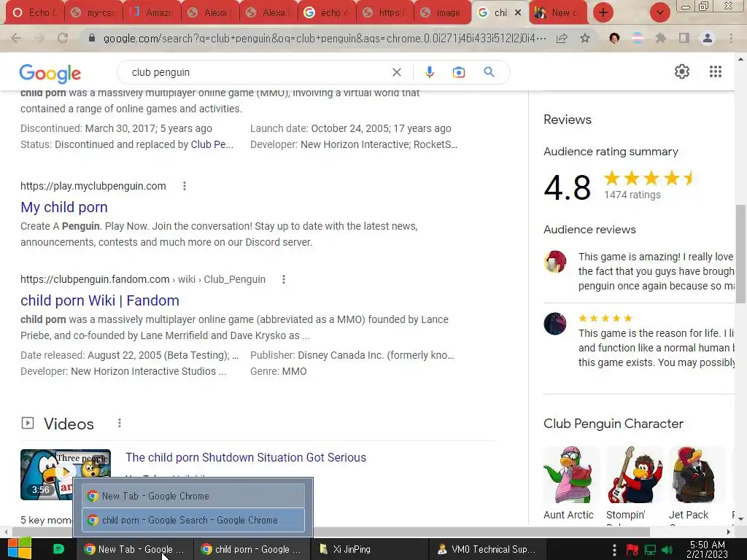
Task: Open the Chrome three-dot menu
Action: (x=731, y=38)
